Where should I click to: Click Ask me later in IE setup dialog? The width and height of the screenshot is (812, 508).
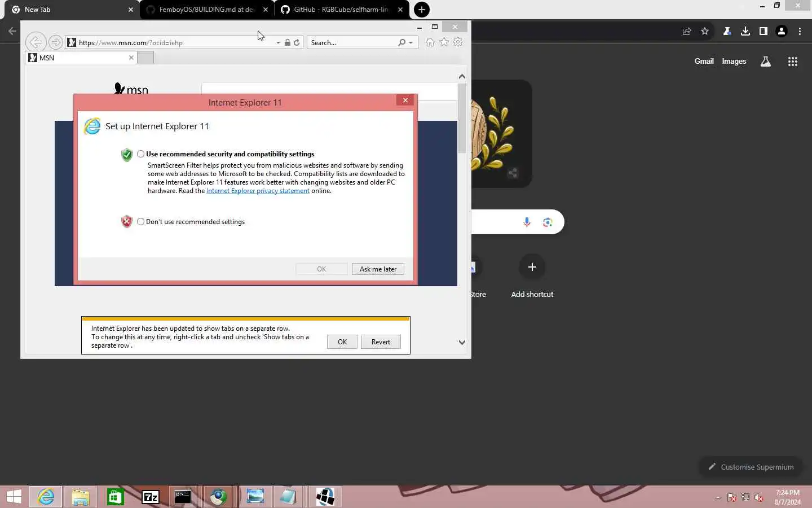(378, 269)
